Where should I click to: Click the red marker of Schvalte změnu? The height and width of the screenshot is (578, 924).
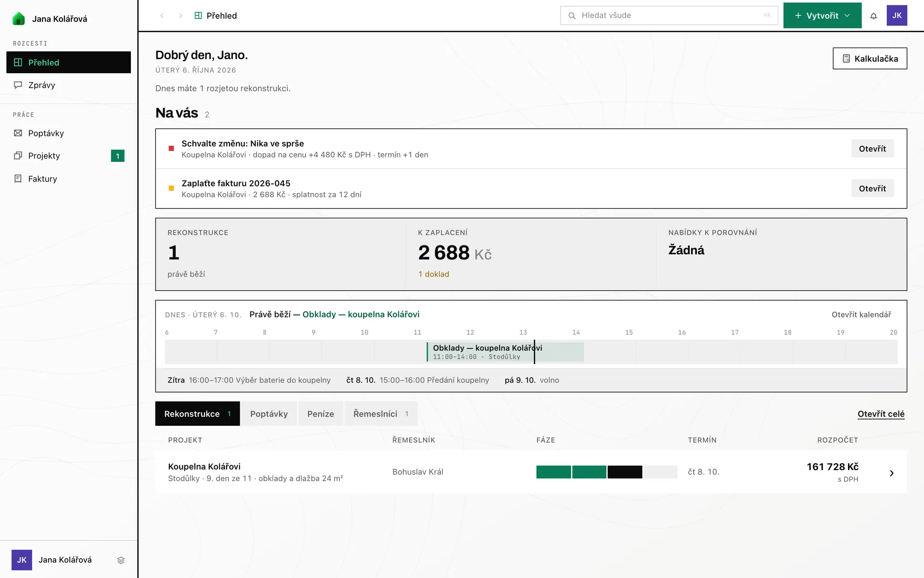(171, 148)
